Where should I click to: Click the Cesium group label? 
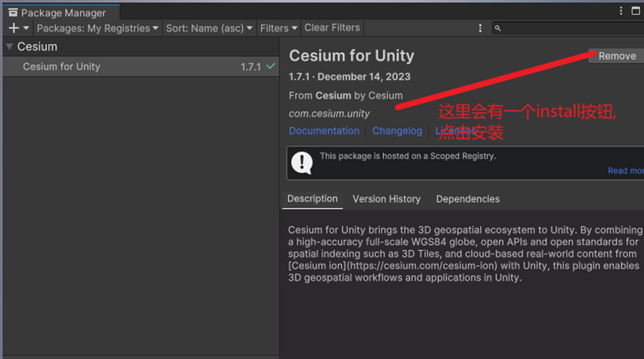pyautogui.click(x=37, y=46)
